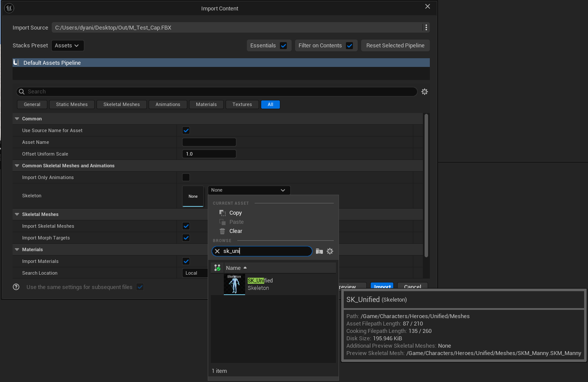The height and width of the screenshot is (382, 588).
Task: Open the asset picker settings gear
Action: 330,251
